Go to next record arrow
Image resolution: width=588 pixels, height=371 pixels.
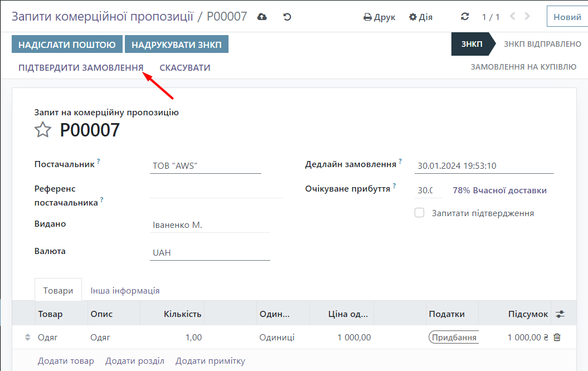coord(527,17)
